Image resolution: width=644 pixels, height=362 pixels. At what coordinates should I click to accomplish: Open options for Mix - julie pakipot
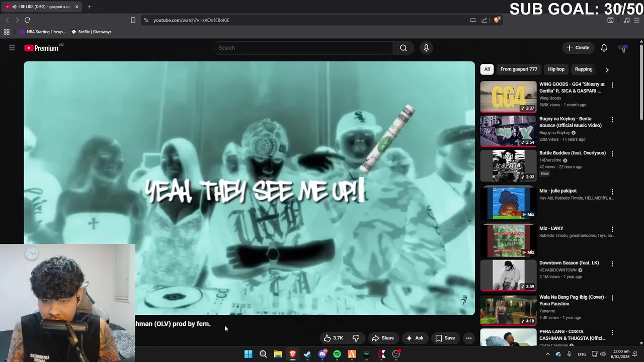[x=612, y=192]
